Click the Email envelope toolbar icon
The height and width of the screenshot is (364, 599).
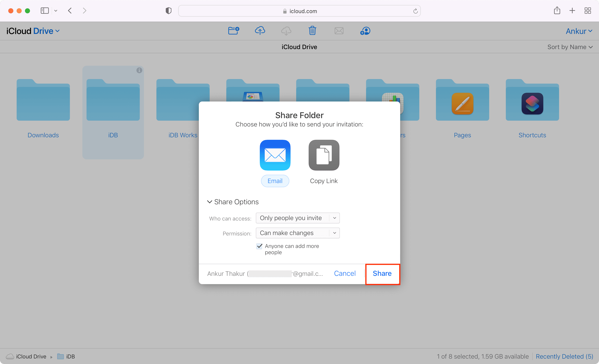point(339,31)
